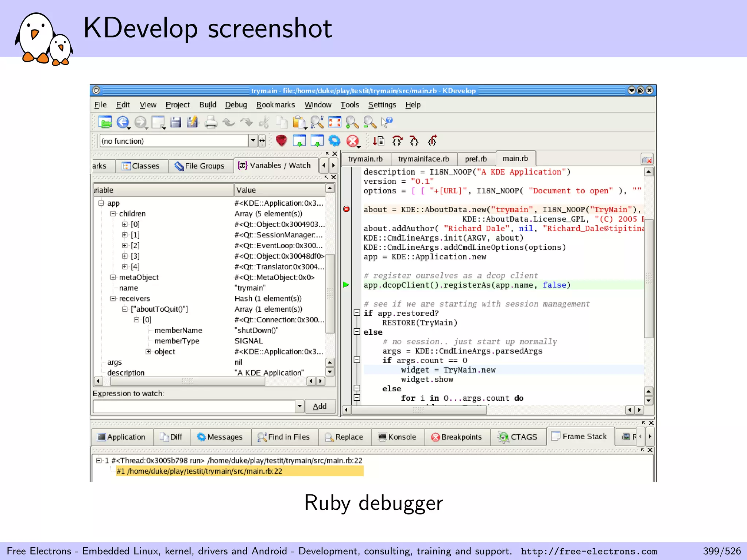This screenshot has width=747, height=560.
Task: Open the Bookmarks menu
Action: [276, 105]
